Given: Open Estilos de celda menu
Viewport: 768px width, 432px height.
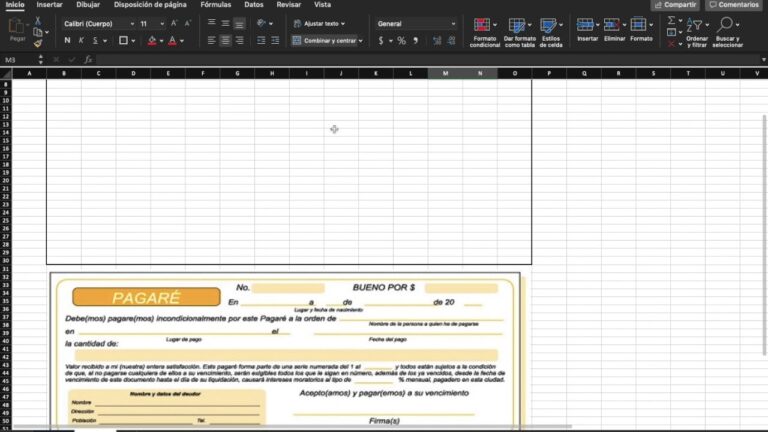Looking at the screenshot, I should [x=551, y=32].
